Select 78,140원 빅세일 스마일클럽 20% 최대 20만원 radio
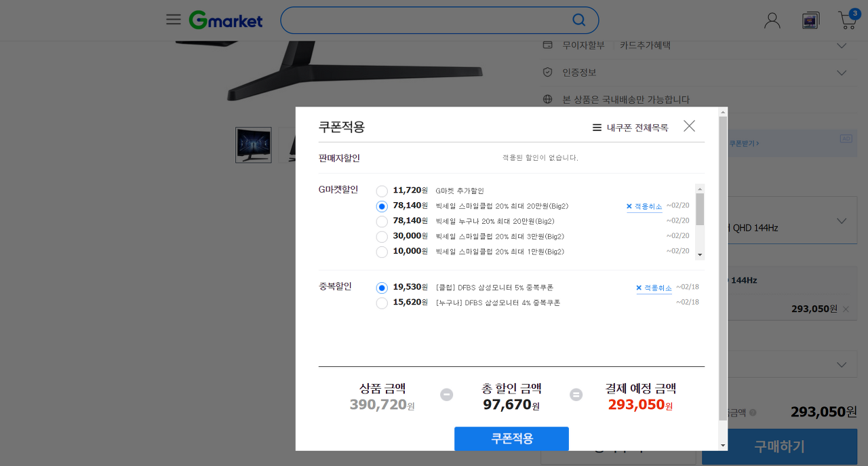 (382, 206)
